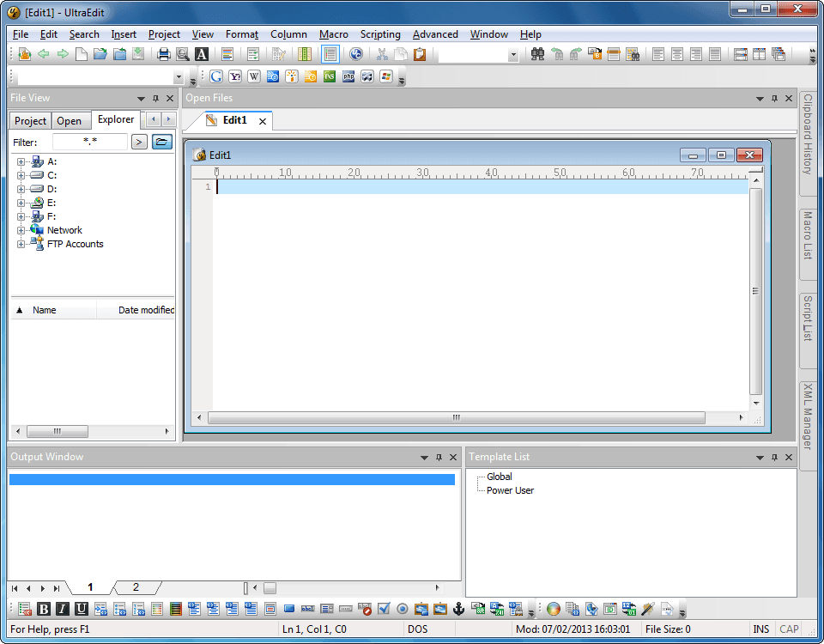The height and width of the screenshot is (644, 824).
Task: Pin the Template List panel
Action: tap(774, 458)
